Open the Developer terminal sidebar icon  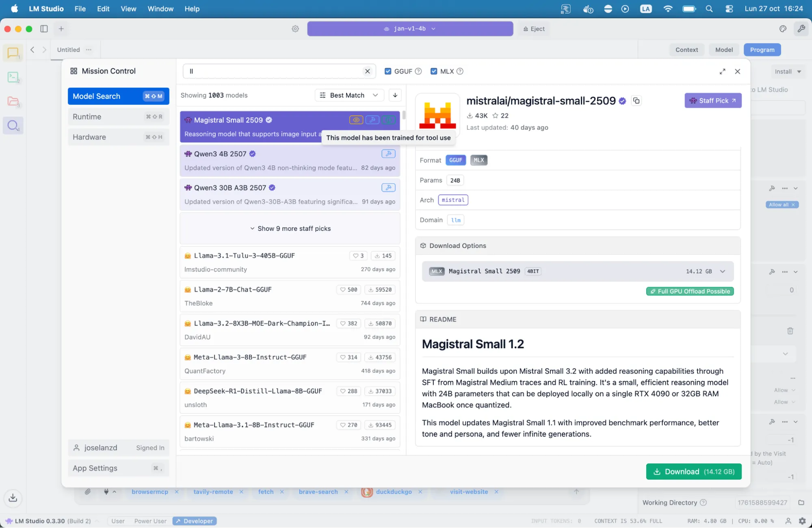click(13, 77)
